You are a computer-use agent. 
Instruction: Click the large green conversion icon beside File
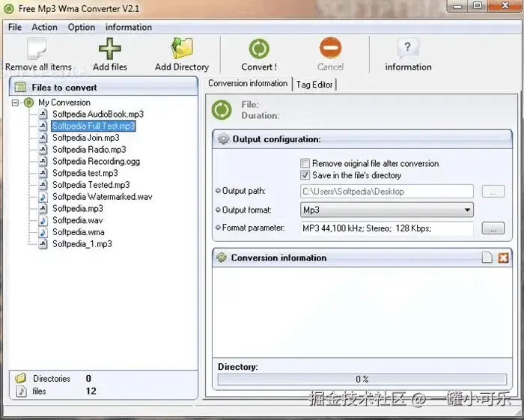coord(222,109)
